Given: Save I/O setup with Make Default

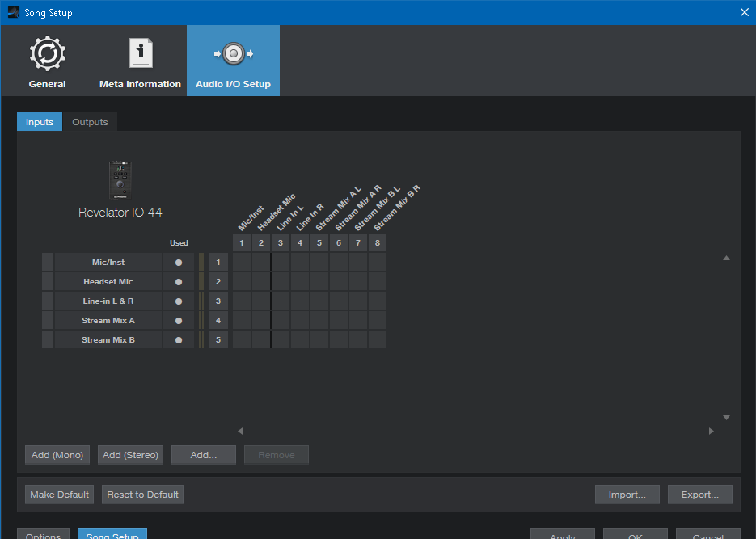Looking at the screenshot, I should pyautogui.click(x=59, y=495).
